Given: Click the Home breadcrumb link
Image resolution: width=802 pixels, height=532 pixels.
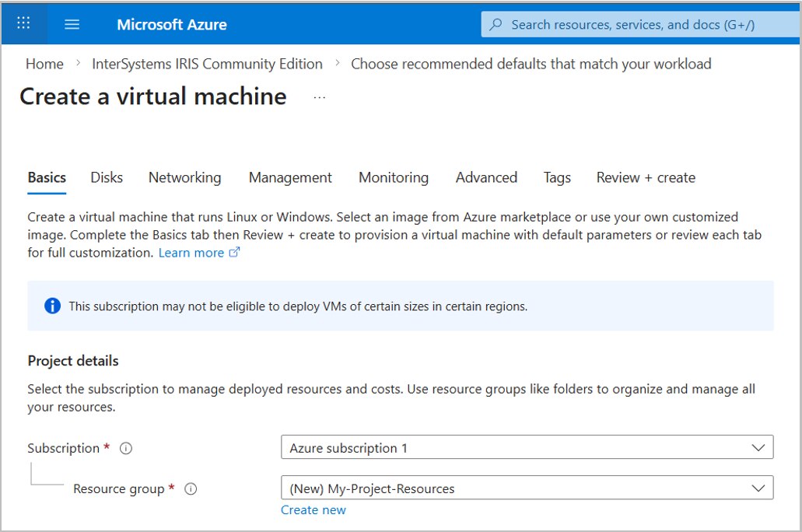Looking at the screenshot, I should point(44,64).
